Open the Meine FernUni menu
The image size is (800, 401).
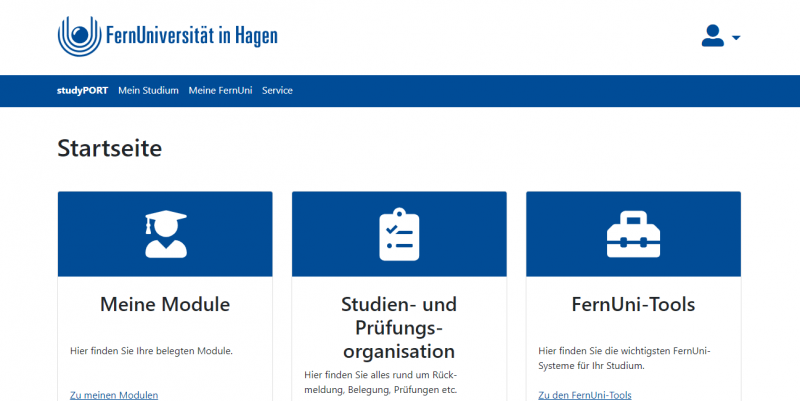(x=220, y=90)
